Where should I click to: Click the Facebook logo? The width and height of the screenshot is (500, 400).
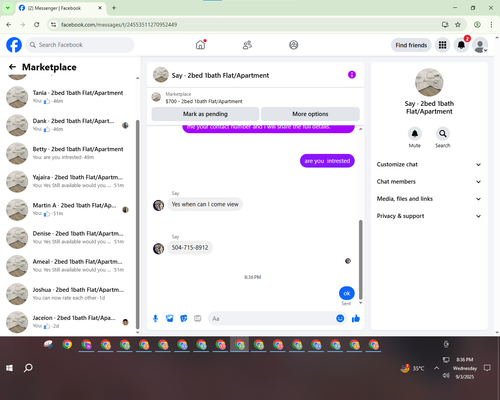(14, 45)
